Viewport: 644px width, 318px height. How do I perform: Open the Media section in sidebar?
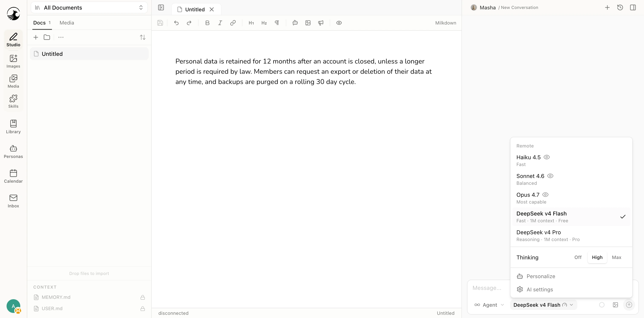point(13,81)
